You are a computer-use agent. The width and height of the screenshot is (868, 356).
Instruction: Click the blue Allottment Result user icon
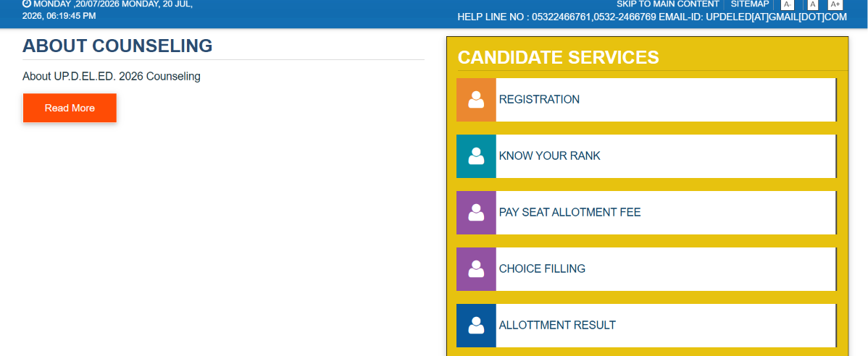coord(476,325)
